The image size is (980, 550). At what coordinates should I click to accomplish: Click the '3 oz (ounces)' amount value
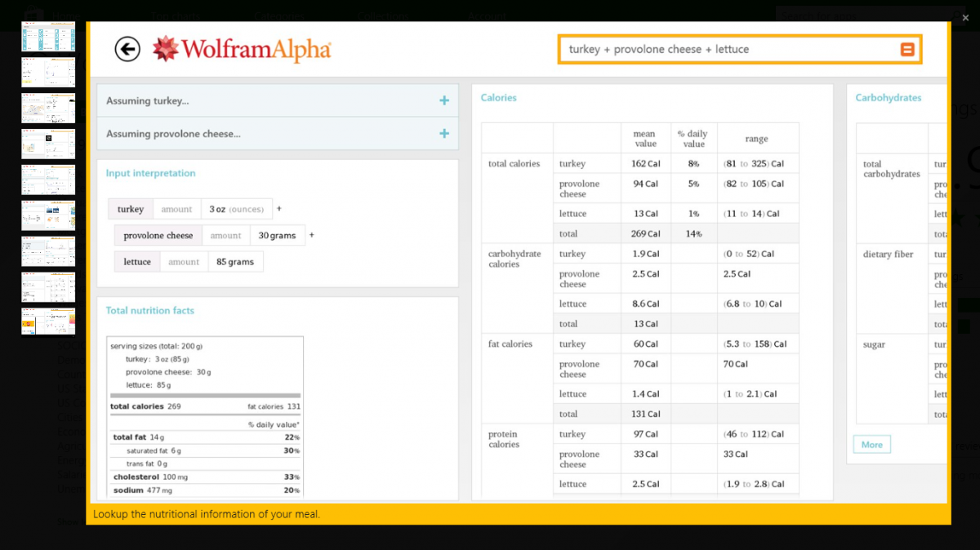236,209
